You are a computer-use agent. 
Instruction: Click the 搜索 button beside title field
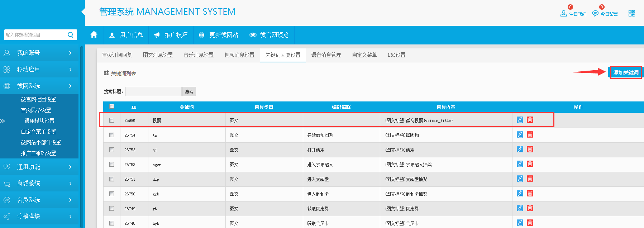(189, 92)
